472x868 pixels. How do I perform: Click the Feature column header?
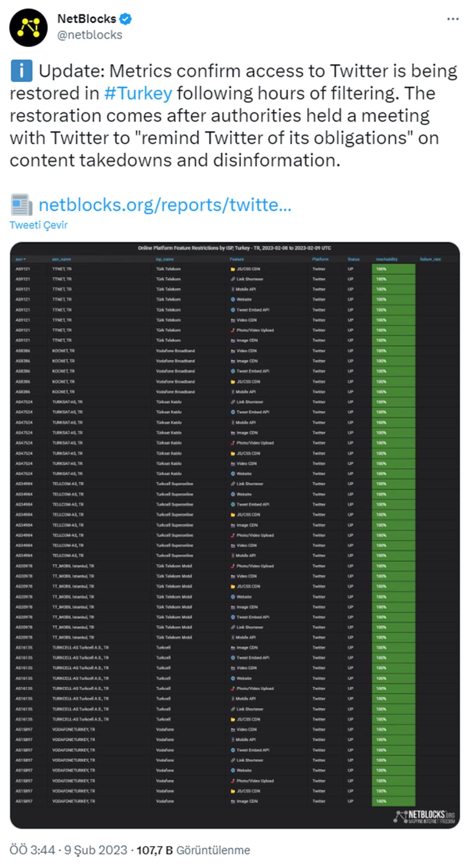(237, 259)
